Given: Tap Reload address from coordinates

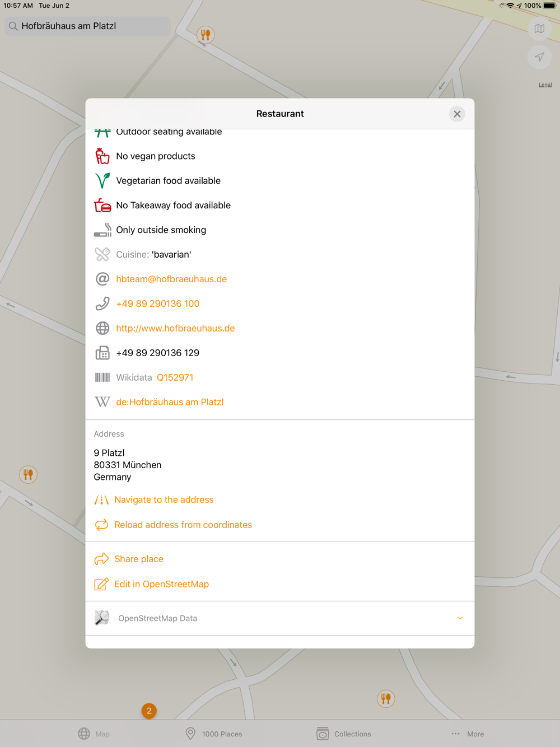Looking at the screenshot, I should [183, 525].
